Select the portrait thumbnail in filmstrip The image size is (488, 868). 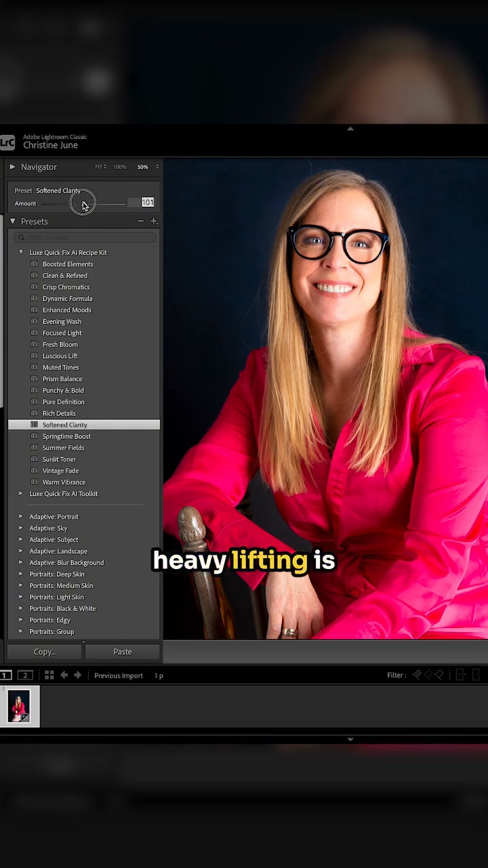coord(19,706)
